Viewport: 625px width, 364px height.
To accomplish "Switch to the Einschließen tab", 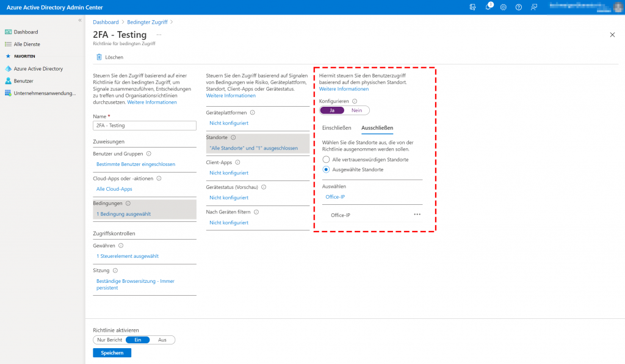I will (x=336, y=128).
